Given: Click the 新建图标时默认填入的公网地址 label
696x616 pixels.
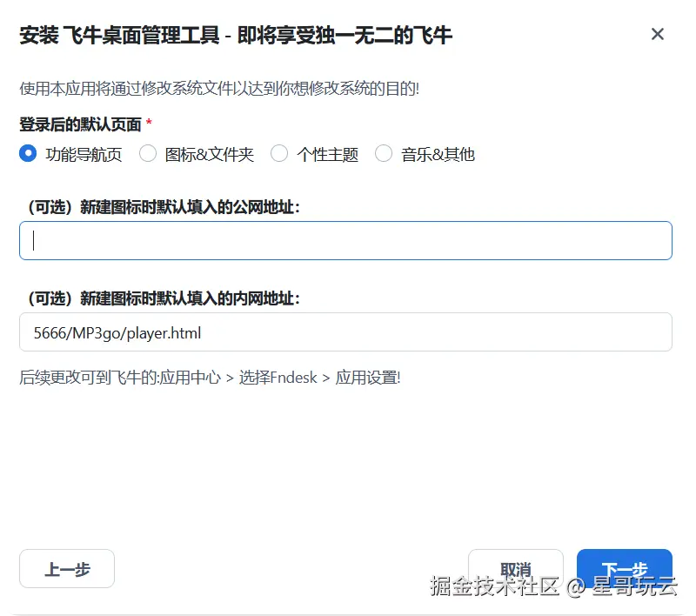Looking at the screenshot, I should pyautogui.click(x=164, y=207).
